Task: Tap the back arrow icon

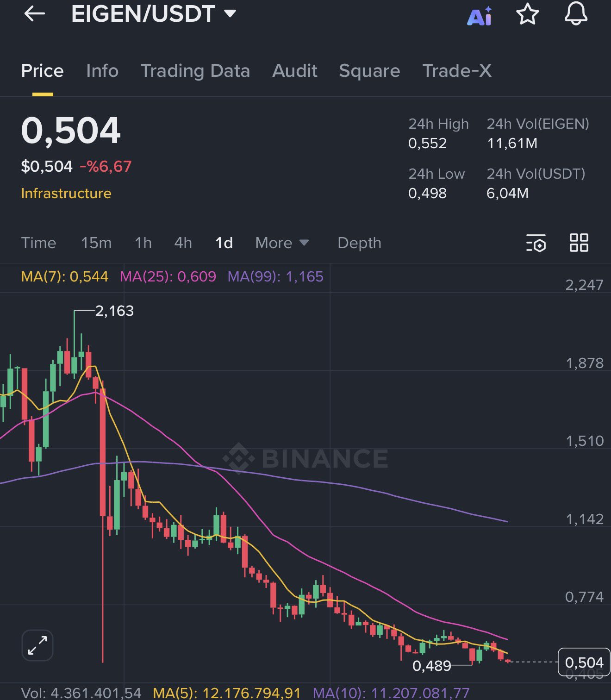Action: pyautogui.click(x=34, y=14)
